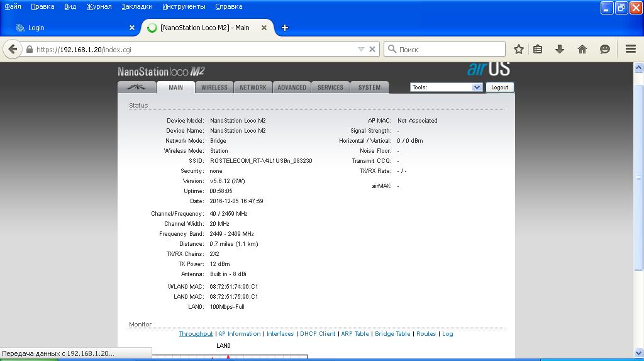
Task: Open the Журнал menu
Action: click(x=99, y=6)
